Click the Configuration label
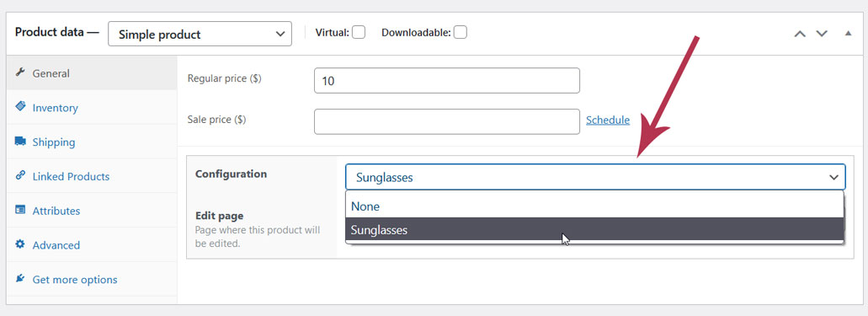 [x=231, y=174]
